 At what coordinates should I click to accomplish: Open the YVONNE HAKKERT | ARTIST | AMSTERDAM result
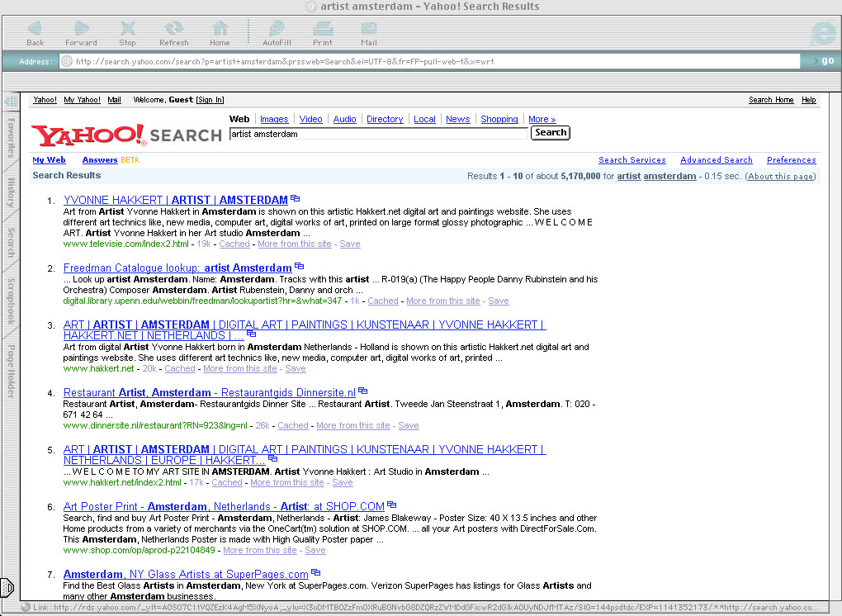pos(176,200)
